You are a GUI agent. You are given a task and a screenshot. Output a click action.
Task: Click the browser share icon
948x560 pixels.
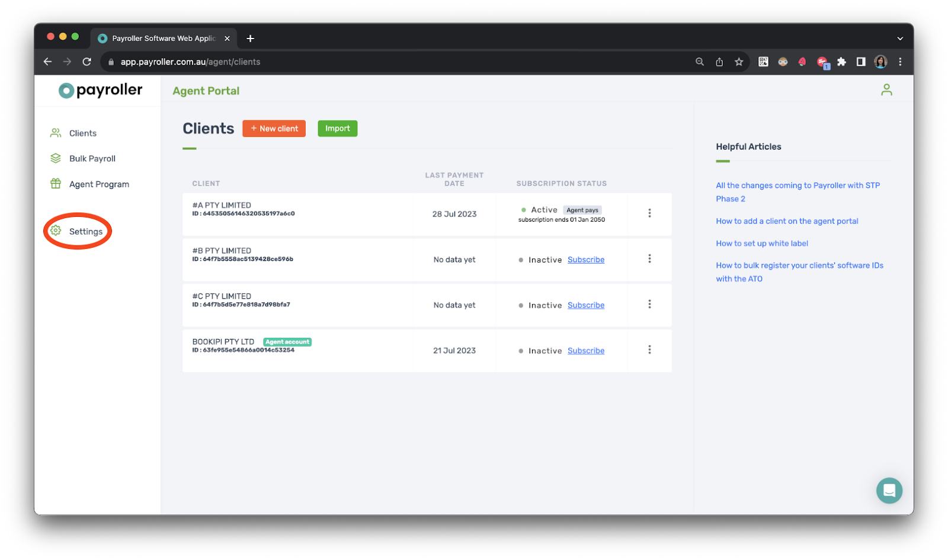pyautogui.click(x=719, y=62)
